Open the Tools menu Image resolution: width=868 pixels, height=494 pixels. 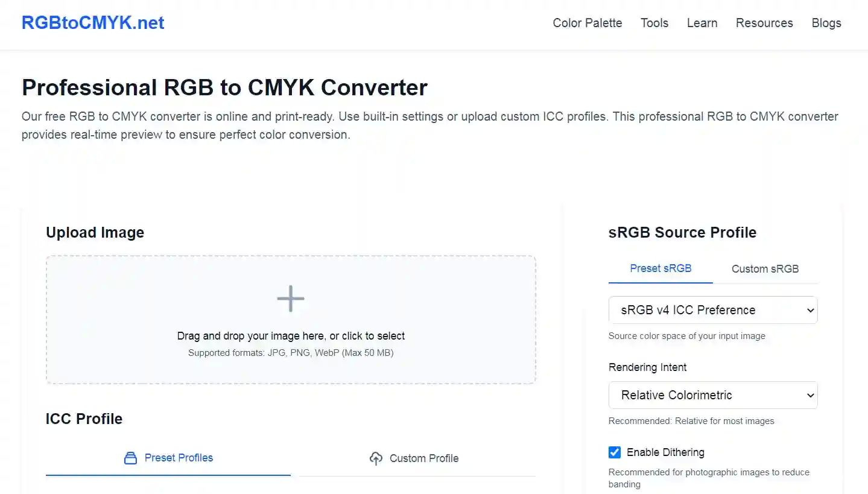click(654, 23)
